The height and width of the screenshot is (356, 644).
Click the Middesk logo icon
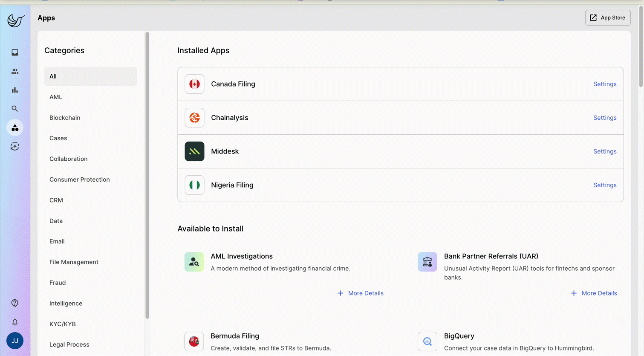[x=194, y=151]
